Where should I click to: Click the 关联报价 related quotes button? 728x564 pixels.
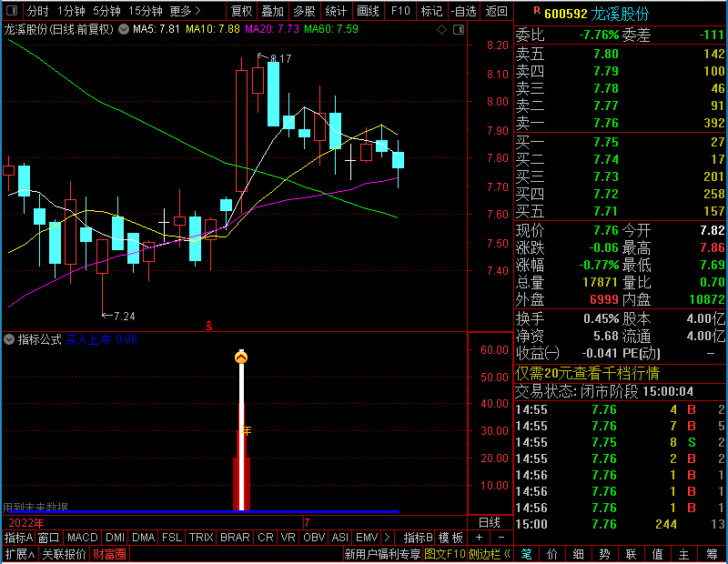(64, 554)
